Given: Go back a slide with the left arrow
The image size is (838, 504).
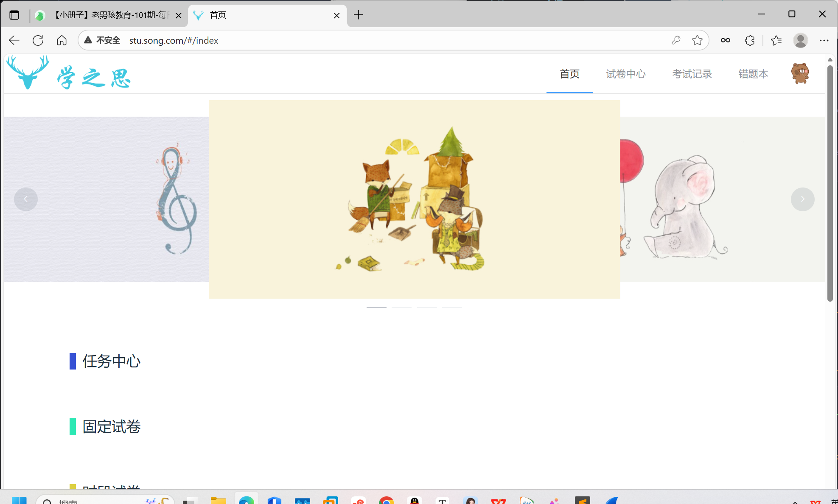Looking at the screenshot, I should point(25,199).
